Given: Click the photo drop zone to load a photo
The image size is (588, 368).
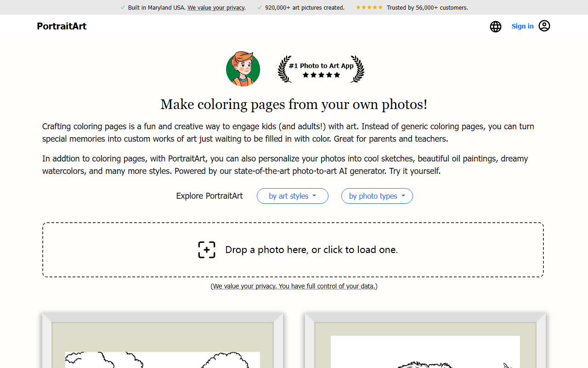Looking at the screenshot, I should tap(293, 250).
